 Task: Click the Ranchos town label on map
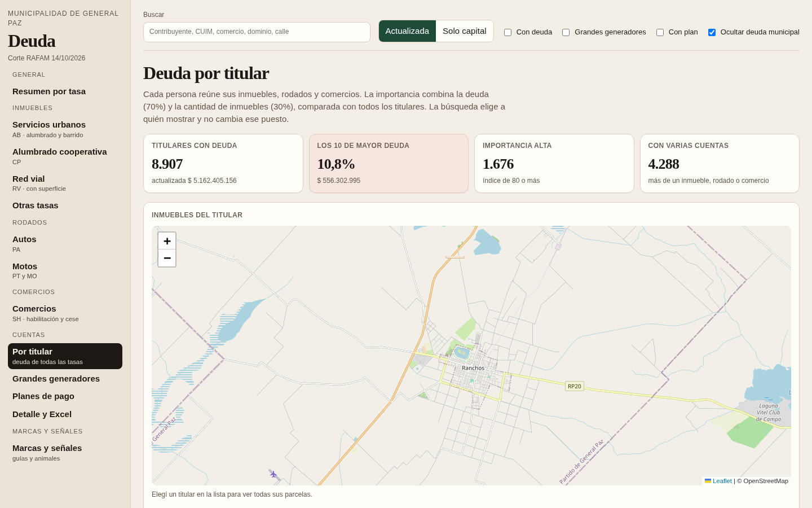tap(473, 368)
